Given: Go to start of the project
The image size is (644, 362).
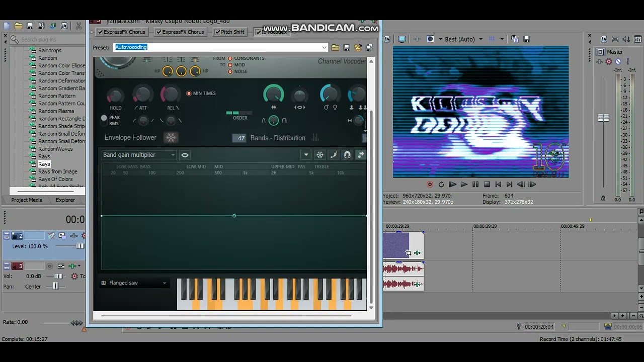Looking at the screenshot, I should pyautogui.click(x=498, y=185).
